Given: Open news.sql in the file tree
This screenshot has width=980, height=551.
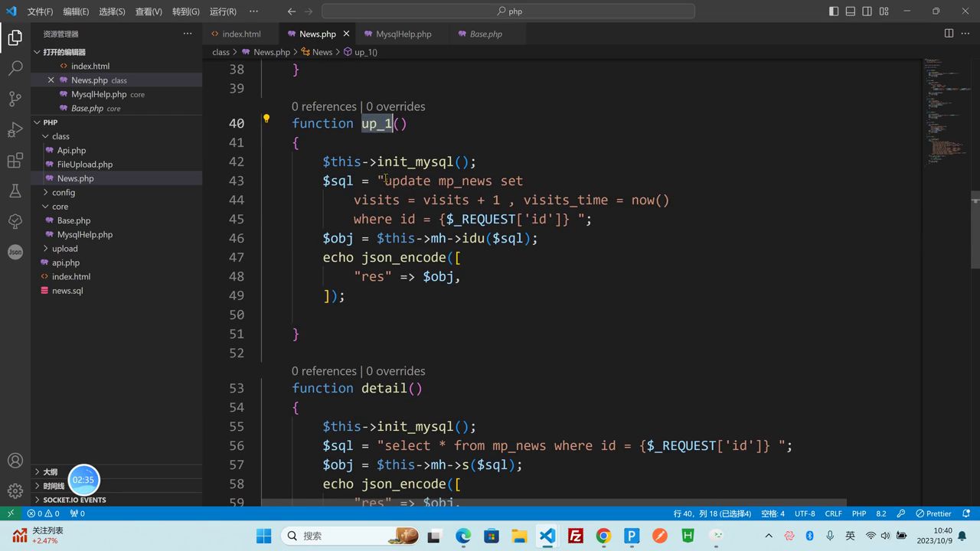Looking at the screenshot, I should (x=116, y=291).
